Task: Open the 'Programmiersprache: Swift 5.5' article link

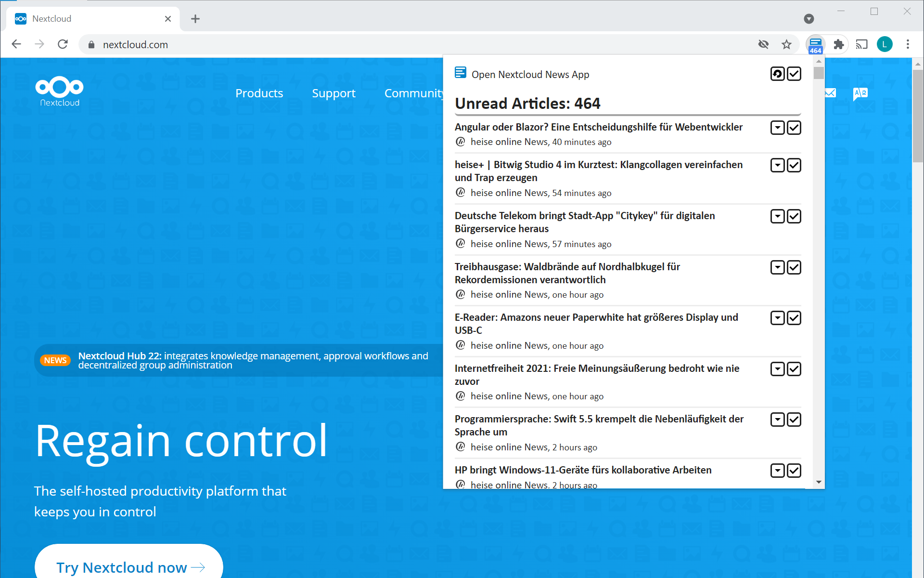Action: pos(599,425)
